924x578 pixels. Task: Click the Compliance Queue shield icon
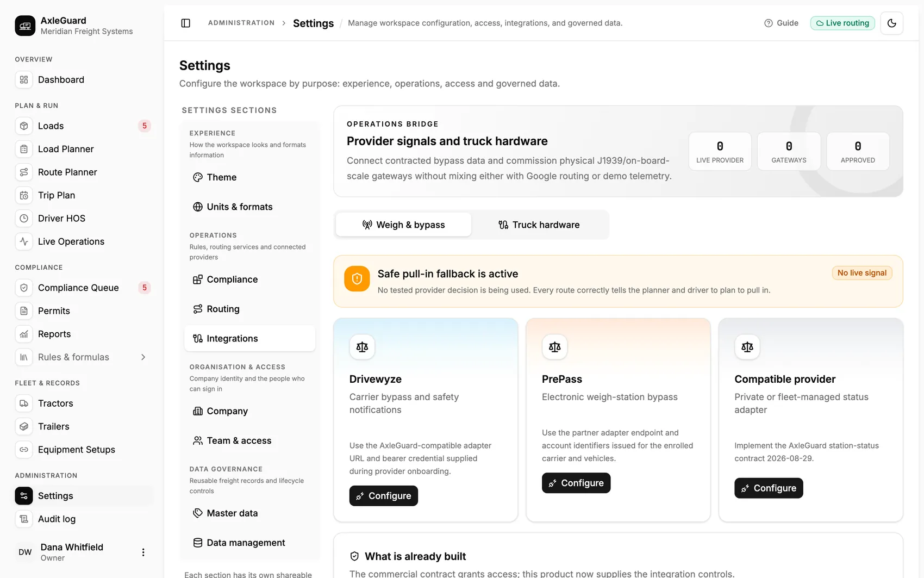24,288
